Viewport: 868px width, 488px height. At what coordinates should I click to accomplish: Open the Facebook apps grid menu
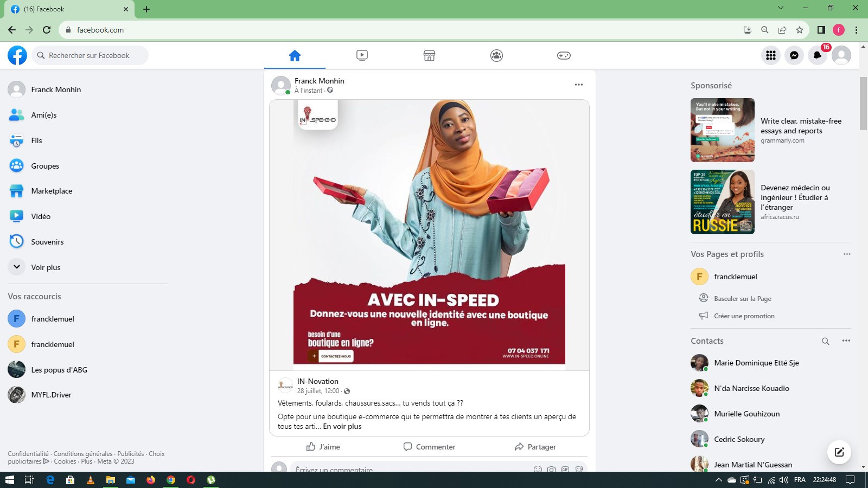tap(771, 55)
